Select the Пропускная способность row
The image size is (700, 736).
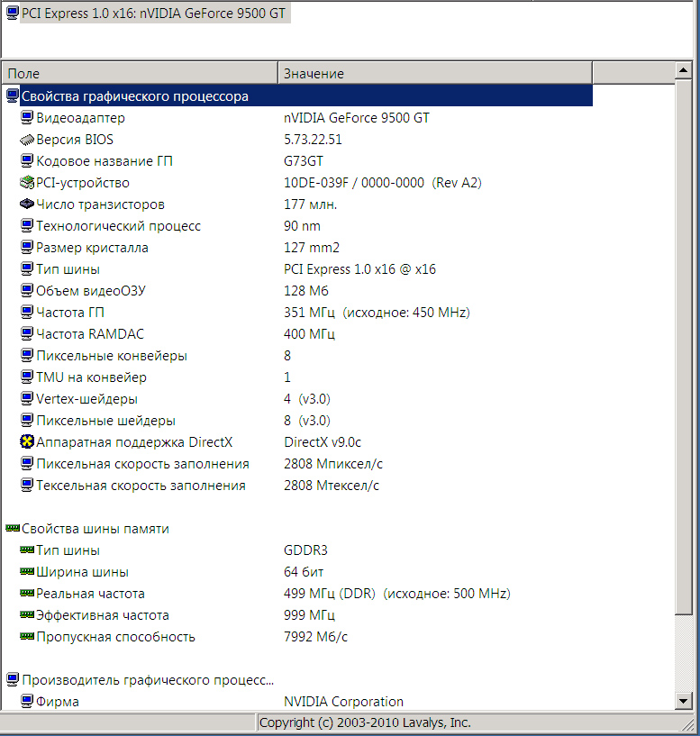pyautogui.click(x=115, y=637)
